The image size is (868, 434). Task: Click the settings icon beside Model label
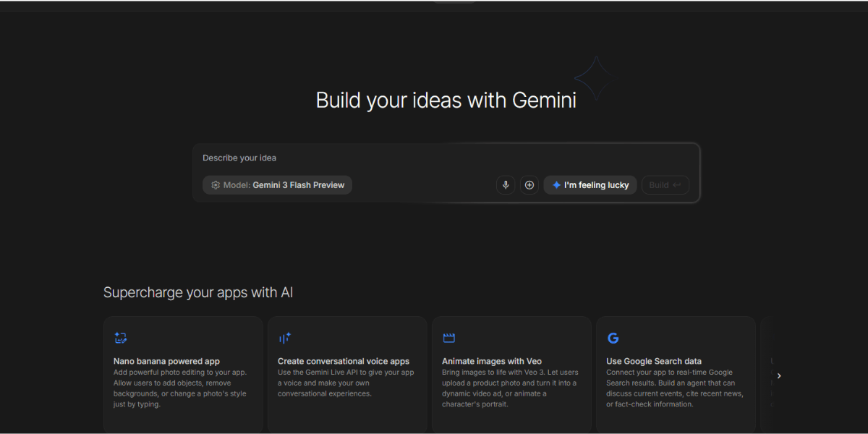(216, 185)
